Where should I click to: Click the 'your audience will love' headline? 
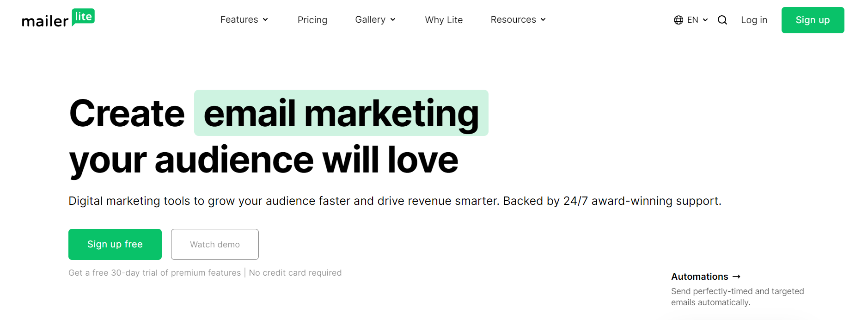263,160
